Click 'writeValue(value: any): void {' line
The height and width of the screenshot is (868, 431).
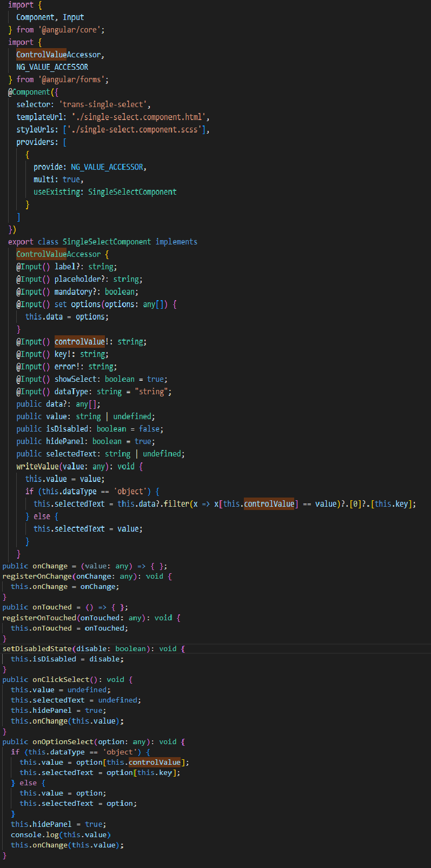tap(79, 466)
